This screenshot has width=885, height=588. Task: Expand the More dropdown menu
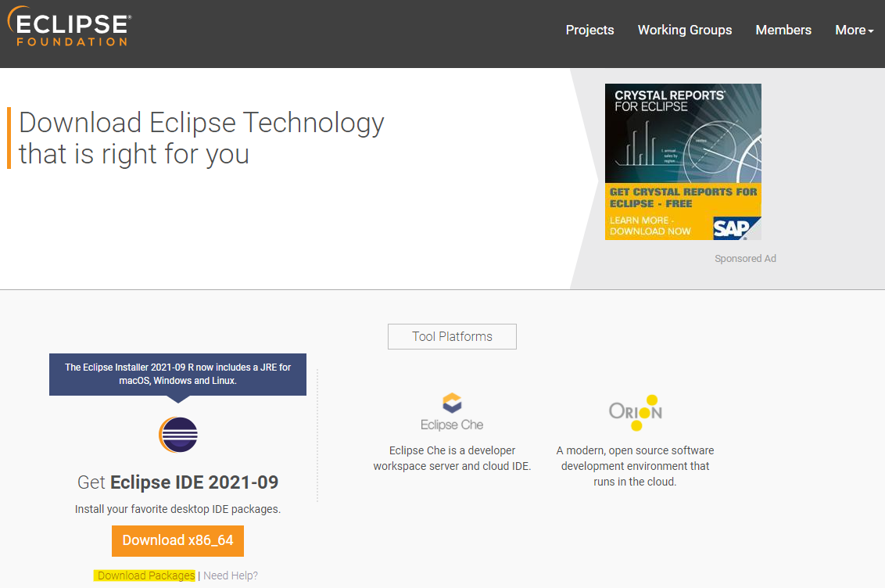[854, 30]
